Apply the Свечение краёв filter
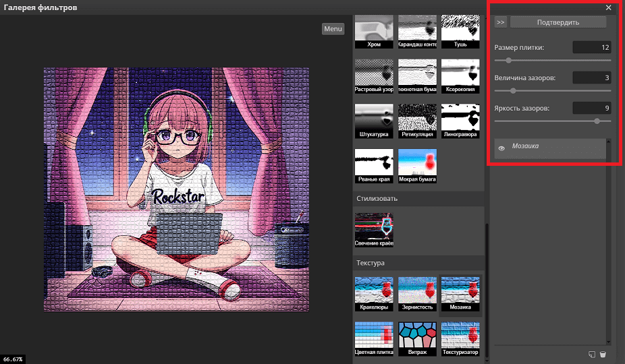Viewport: 625px width, 364px height. pos(374,230)
